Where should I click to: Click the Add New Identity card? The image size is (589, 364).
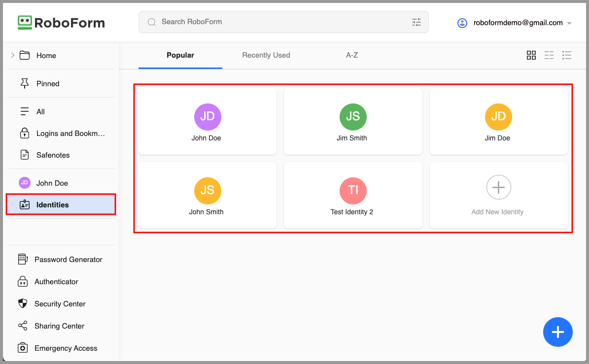[498, 195]
